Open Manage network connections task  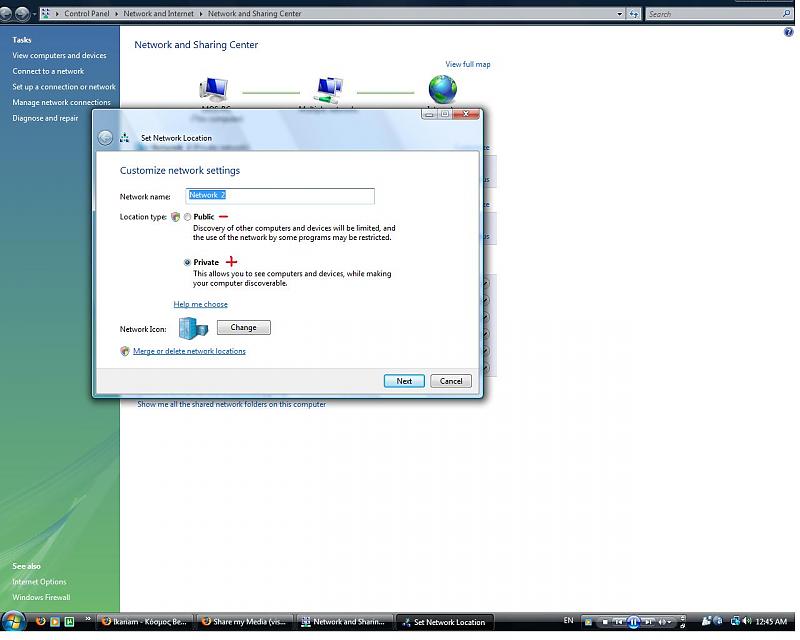(x=61, y=103)
